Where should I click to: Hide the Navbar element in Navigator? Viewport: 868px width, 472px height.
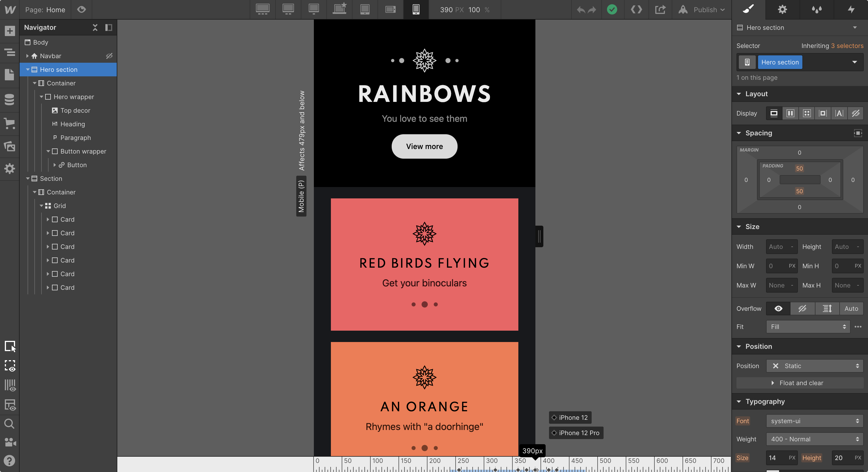[x=109, y=56]
